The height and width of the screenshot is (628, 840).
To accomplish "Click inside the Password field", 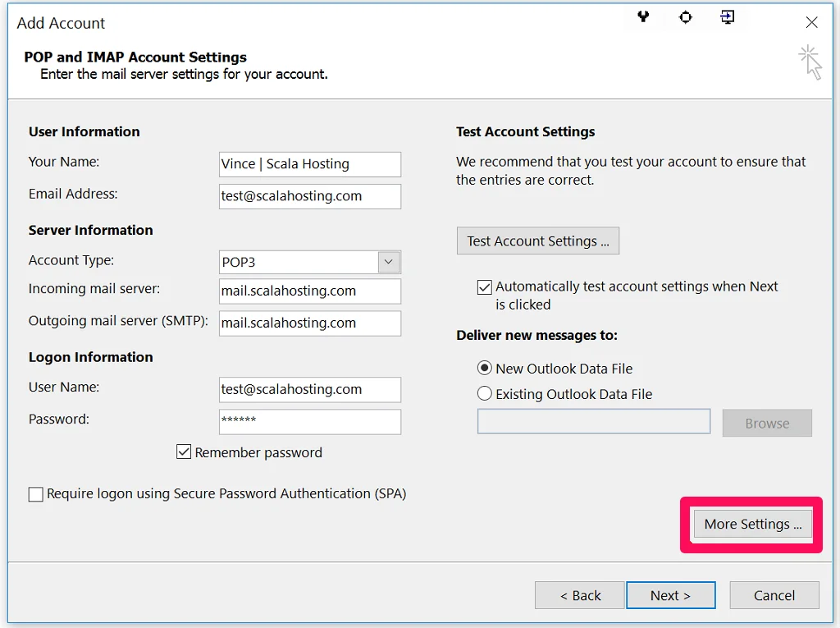I will (309, 419).
